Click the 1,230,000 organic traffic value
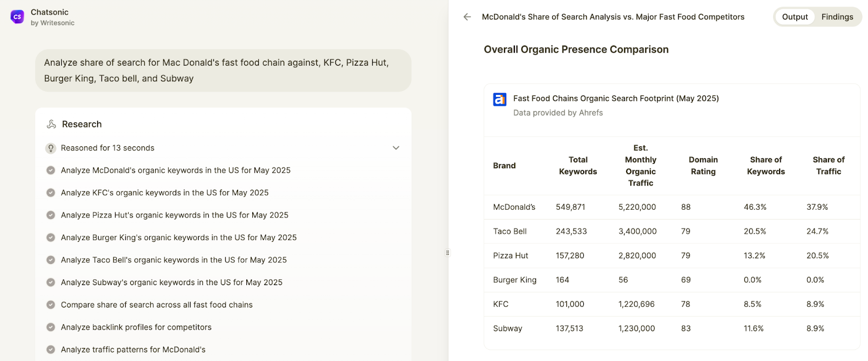The width and height of the screenshot is (868, 361). [637, 328]
